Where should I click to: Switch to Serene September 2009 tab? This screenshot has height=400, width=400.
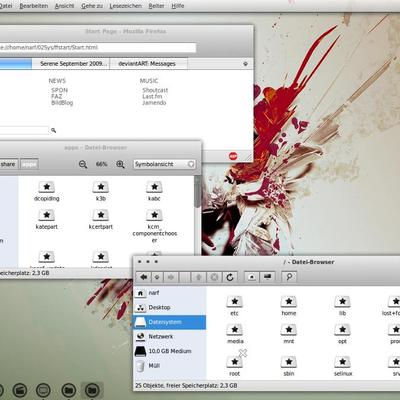tap(71, 64)
